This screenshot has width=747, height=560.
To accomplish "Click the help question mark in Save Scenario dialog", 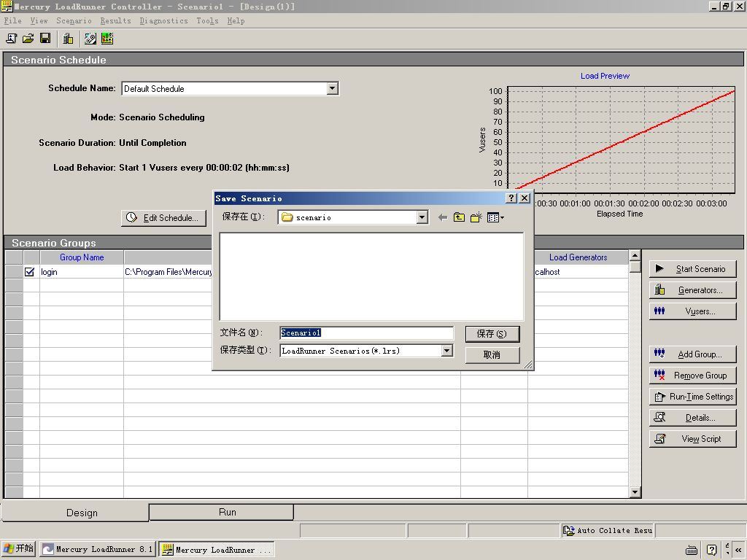I will pos(511,198).
